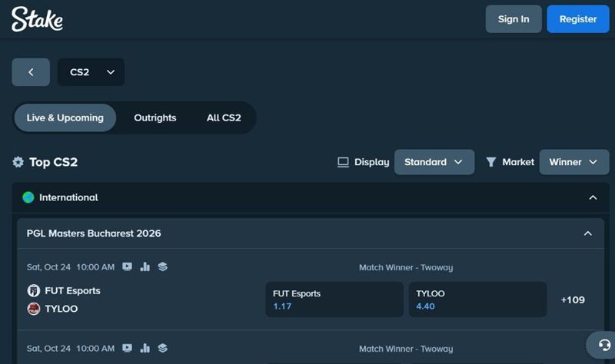This screenshot has width=615, height=364.
Task: Open the Winner market dropdown
Action: (x=573, y=162)
